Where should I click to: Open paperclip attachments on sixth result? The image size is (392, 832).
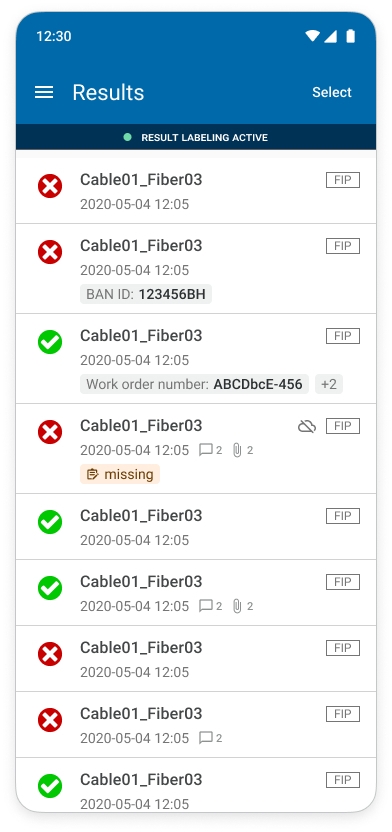click(x=242, y=606)
